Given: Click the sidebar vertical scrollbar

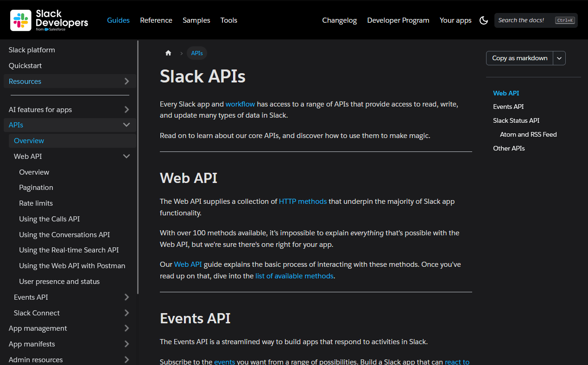Looking at the screenshot, I should [x=138, y=167].
